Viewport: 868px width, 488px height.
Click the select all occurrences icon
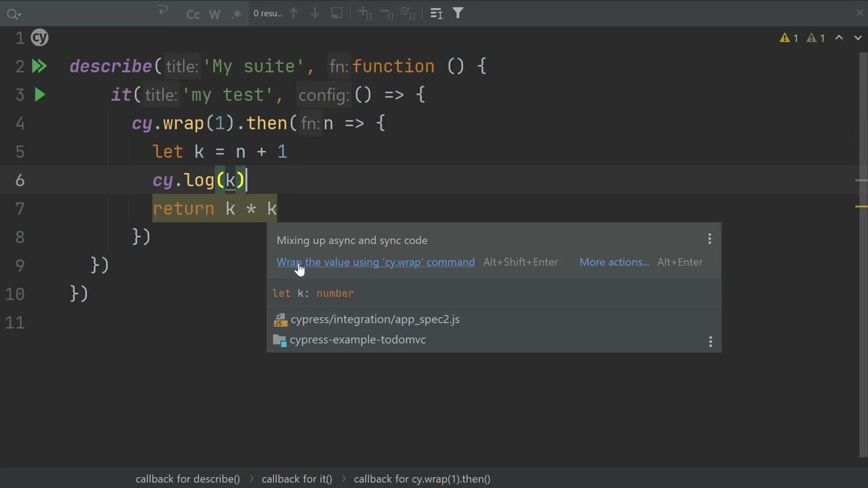(336, 13)
